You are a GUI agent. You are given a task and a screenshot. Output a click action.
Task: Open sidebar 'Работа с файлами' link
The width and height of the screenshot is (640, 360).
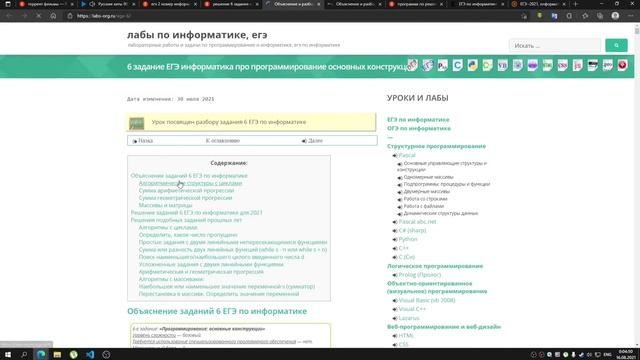click(424, 206)
